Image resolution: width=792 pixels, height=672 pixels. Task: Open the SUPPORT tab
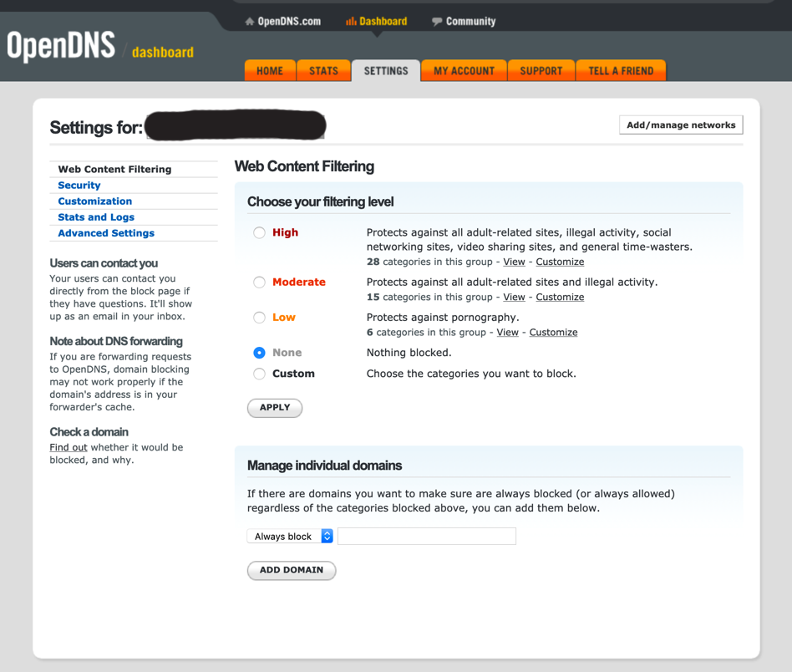coord(541,71)
